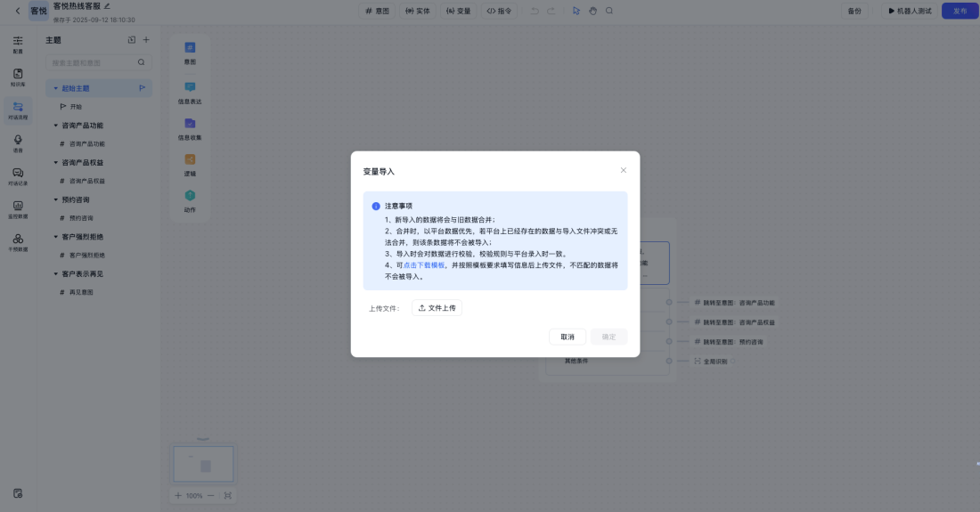Click the redo arrow in toolbar
The image size is (980, 512).
(551, 11)
